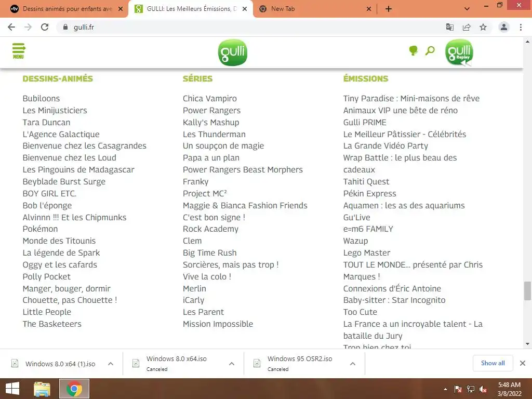Open the Kally's Mashup link
Viewport: 532px width, 399px height.
(x=211, y=122)
